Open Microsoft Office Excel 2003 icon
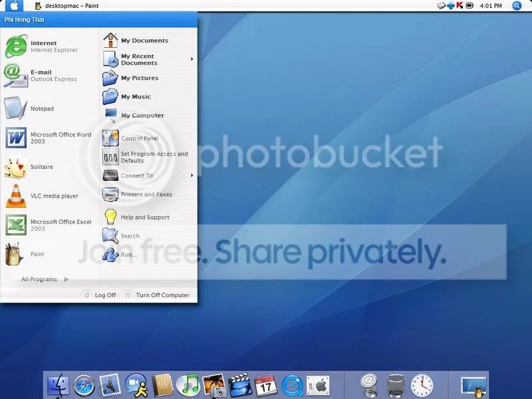 [16, 225]
